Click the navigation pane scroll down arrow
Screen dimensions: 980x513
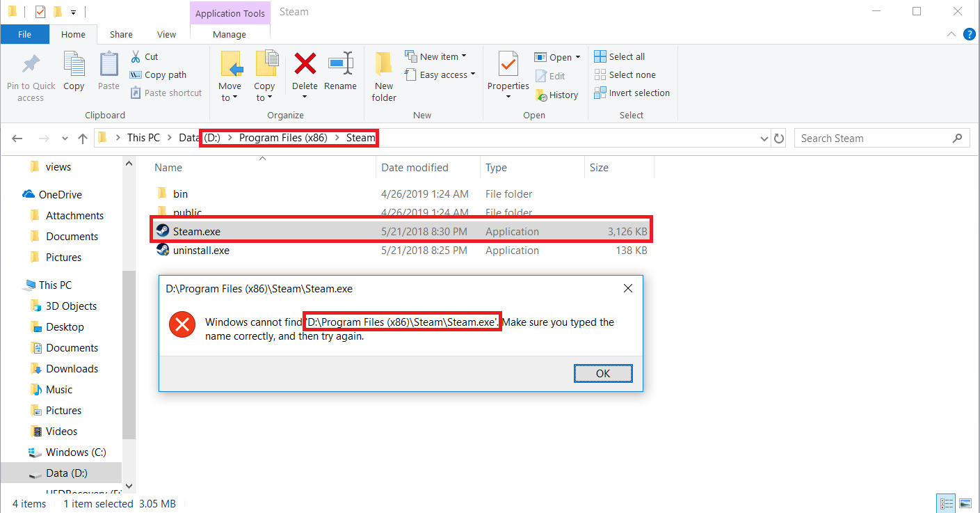pyautogui.click(x=129, y=487)
